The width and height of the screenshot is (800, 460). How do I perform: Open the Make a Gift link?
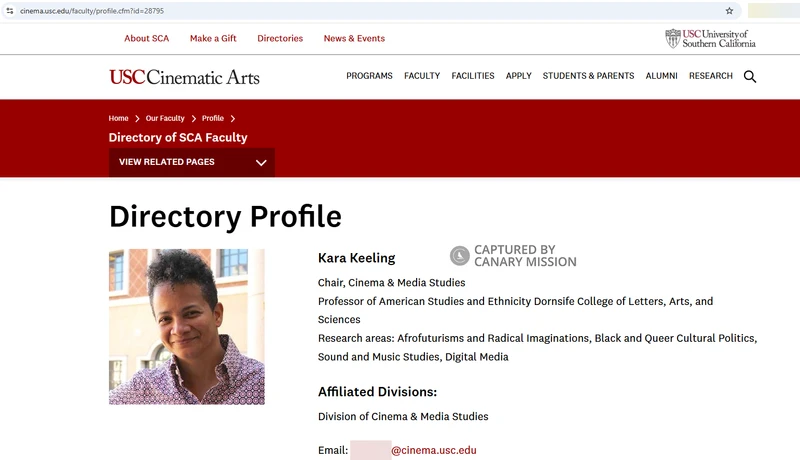[213, 38]
